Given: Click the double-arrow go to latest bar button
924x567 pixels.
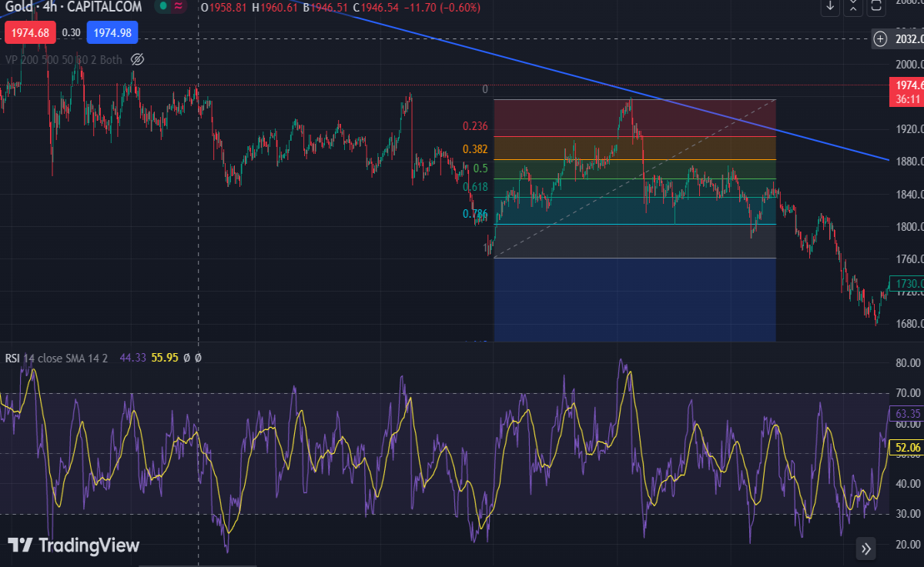Looking at the screenshot, I should (x=866, y=549).
